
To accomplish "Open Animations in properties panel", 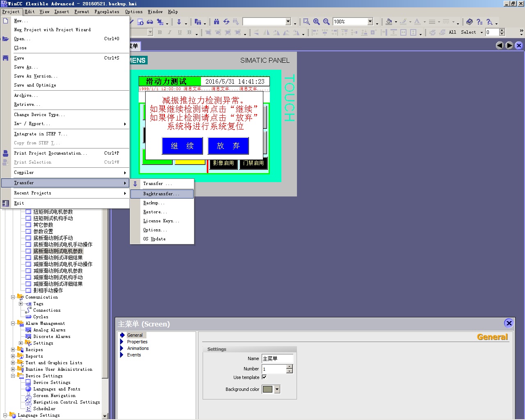I will pos(138,348).
